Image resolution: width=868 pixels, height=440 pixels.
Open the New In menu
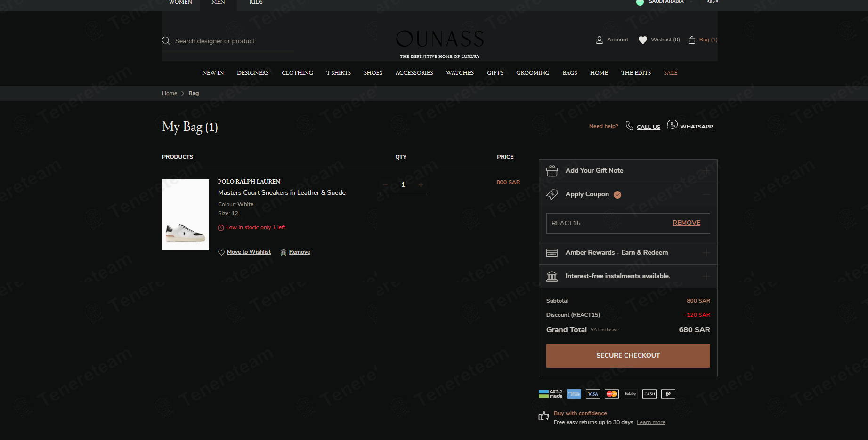(x=213, y=73)
